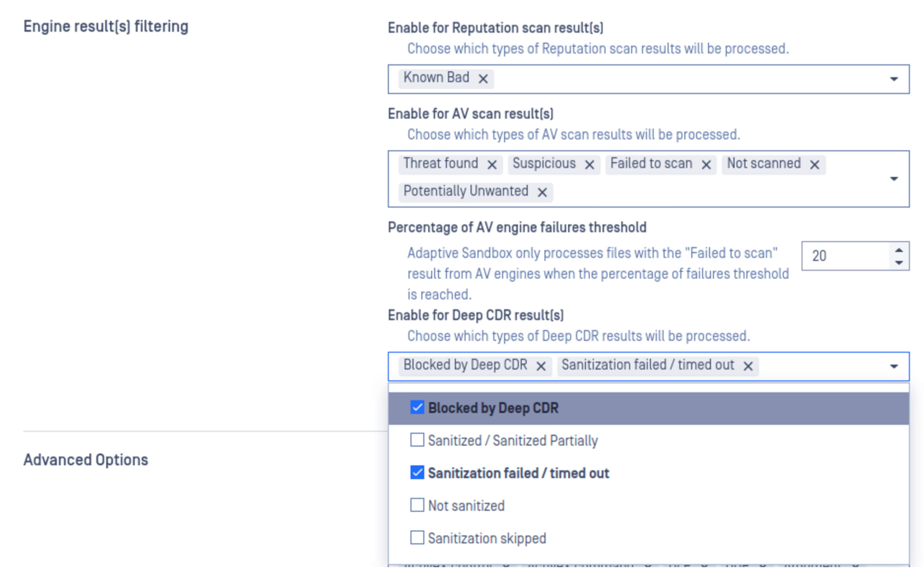Remove Sanitization failed / timed out tag

[x=748, y=366]
